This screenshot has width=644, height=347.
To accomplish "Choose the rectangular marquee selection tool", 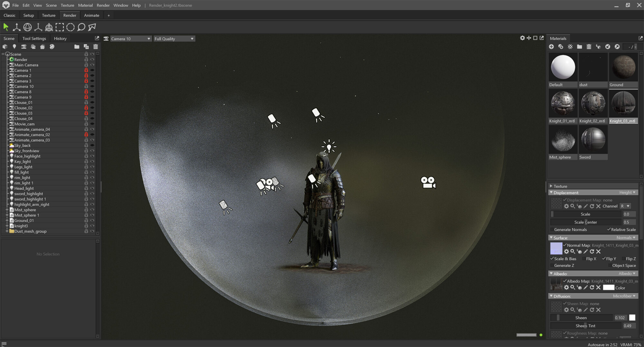I will (60, 27).
